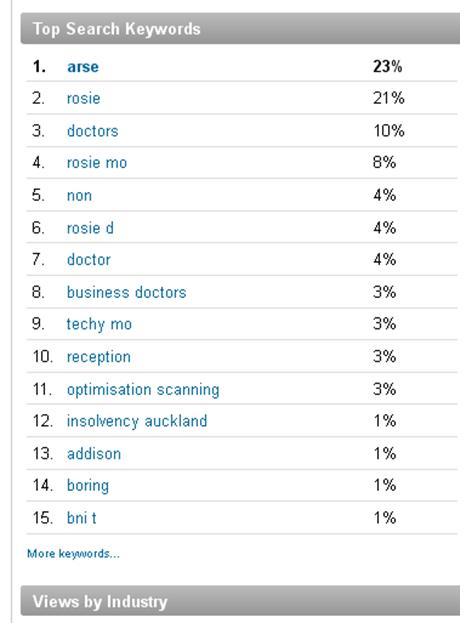This screenshot has width=467, height=627.
Task: Click the 'techy mo' keyword
Action: (x=99, y=324)
